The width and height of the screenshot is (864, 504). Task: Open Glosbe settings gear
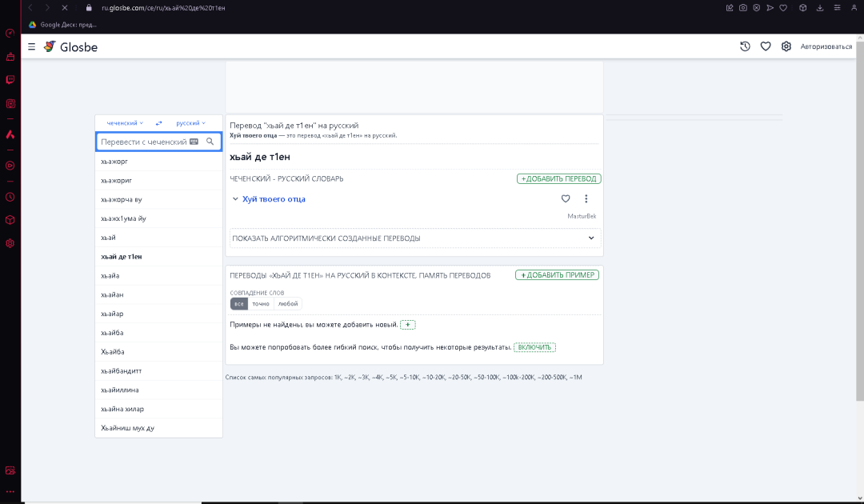pos(786,46)
